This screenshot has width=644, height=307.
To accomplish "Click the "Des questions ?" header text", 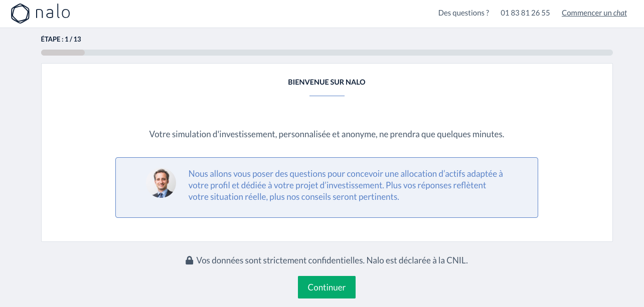I will coord(463,13).
